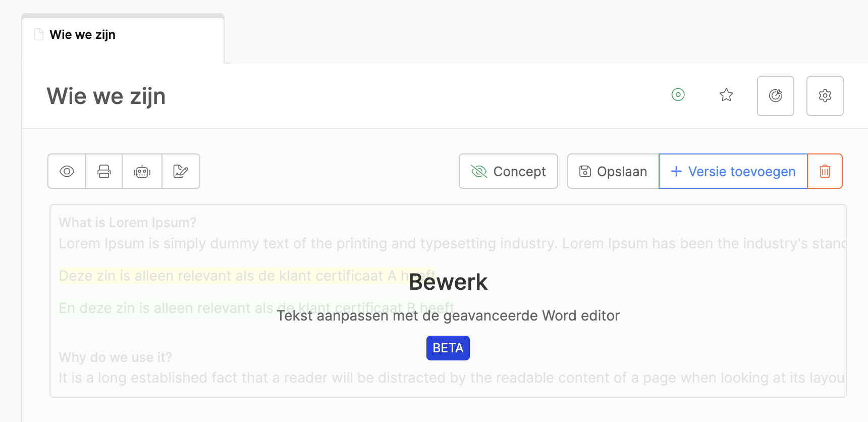Click the target goal icon button
The height and width of the screenshot is (422, 868).
point(776,96)
